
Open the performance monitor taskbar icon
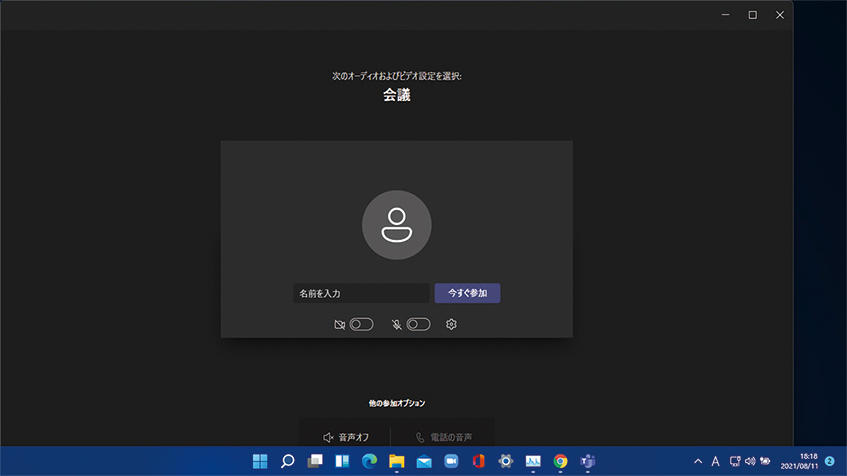[533, 461]
